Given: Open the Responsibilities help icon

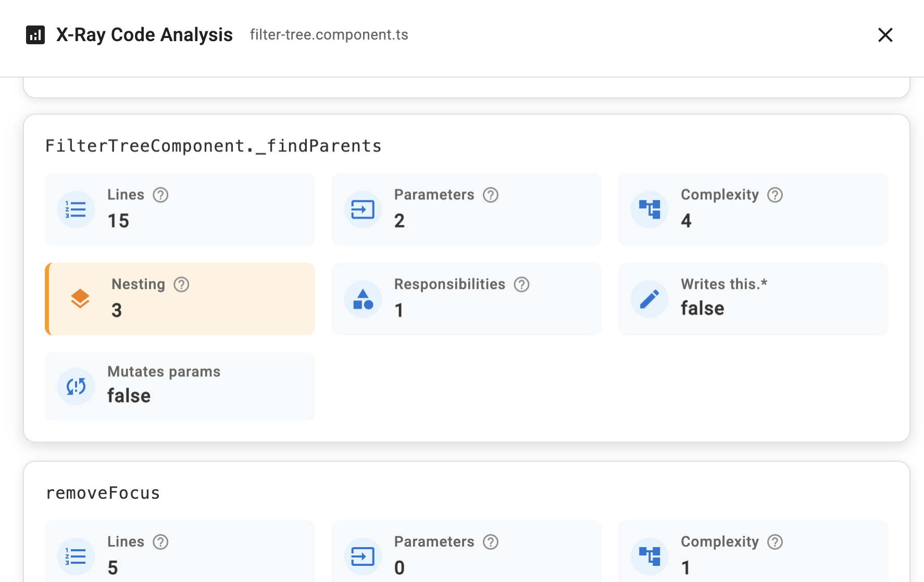Looking at the screenshot, I should point(521,284).
